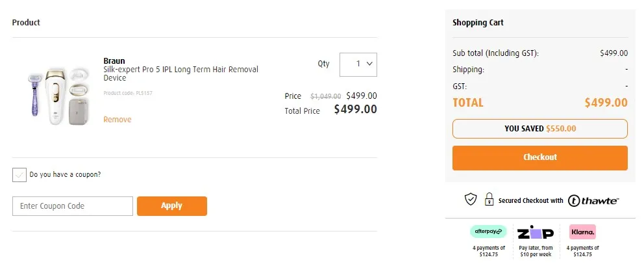Click the Thawte certificate logo
The image size is (644, 266).
coord(593,200)
